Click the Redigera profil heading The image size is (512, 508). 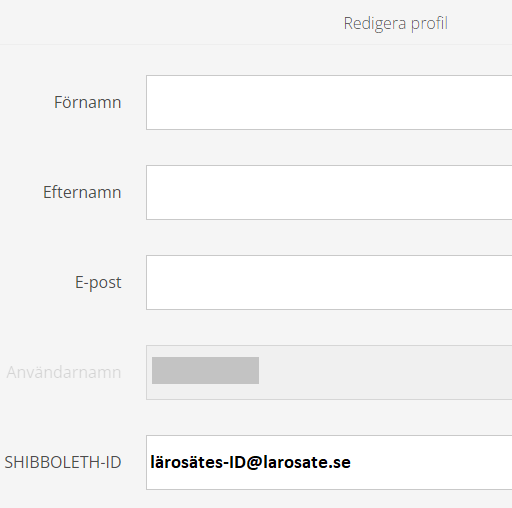(396, 23)
